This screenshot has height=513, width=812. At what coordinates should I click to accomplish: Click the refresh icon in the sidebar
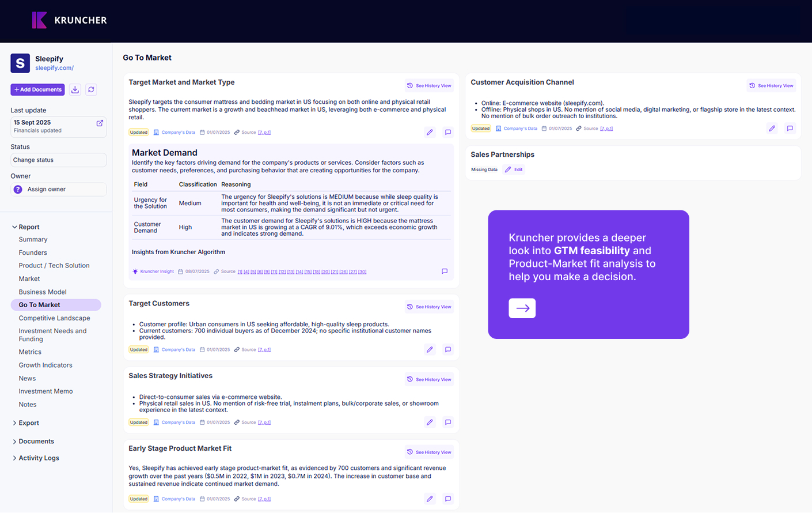coord(91,89)
